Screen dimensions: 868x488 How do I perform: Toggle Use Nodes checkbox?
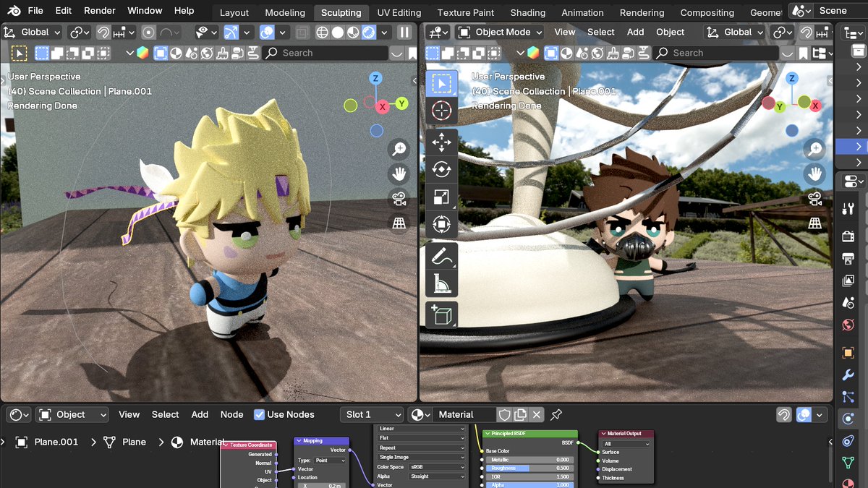pos(260,414)
